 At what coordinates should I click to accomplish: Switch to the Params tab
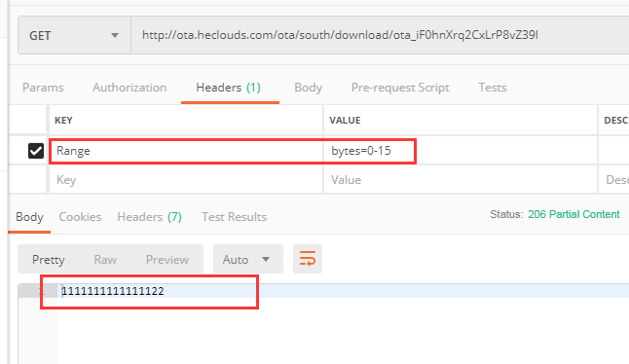(x=43, y=88)
